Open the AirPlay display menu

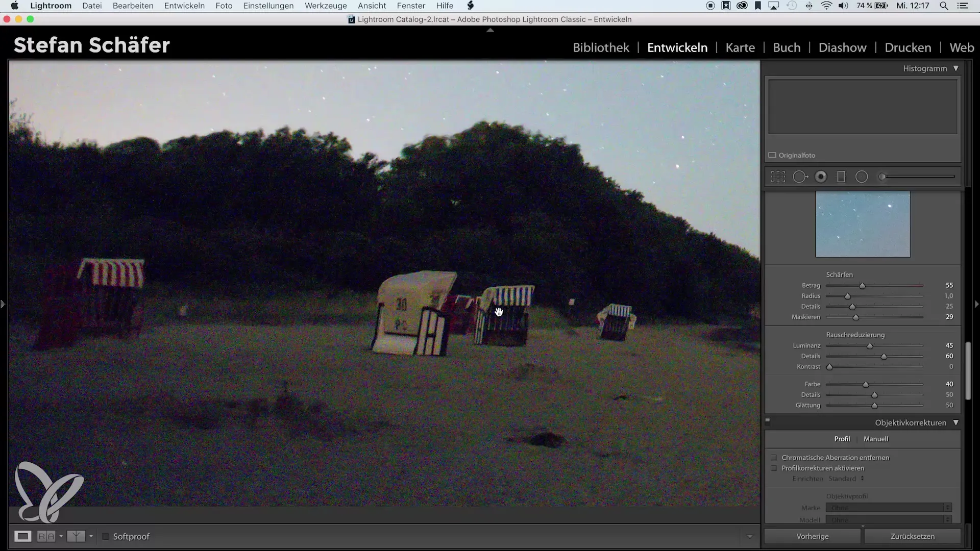coord(774,6)
